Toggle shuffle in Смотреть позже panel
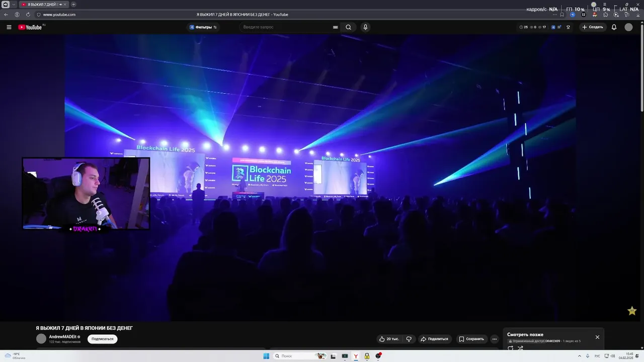644x362 pixels. pyautogui.click(x=520, y=348)
